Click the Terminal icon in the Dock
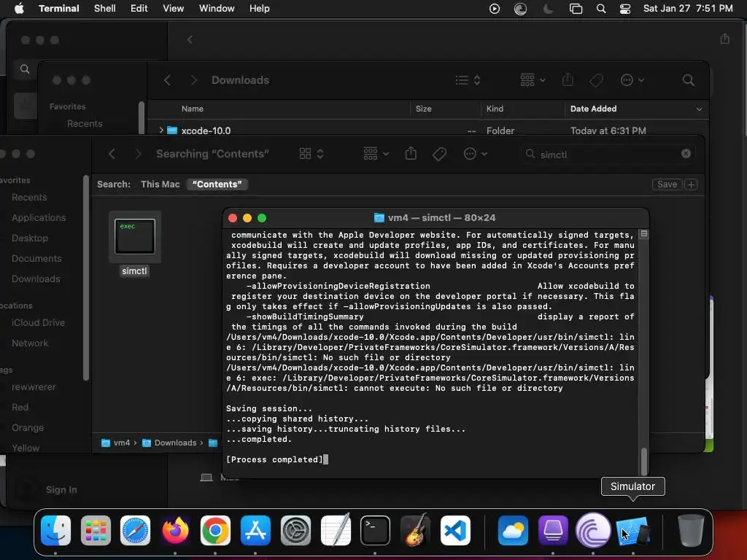This screenshot has height=560, width=747. (x=375, y=530)
